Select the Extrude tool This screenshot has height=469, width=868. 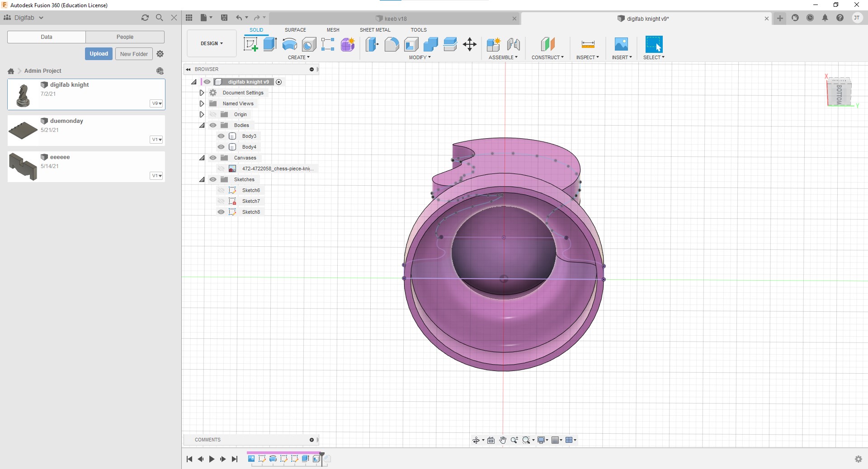tap(270, 44)
